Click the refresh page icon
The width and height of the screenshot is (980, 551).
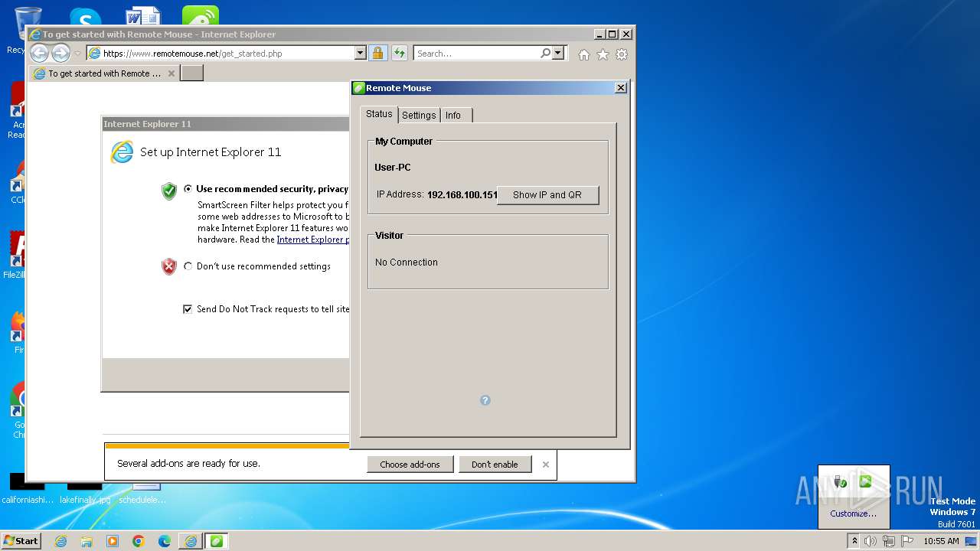pos(399,53)
